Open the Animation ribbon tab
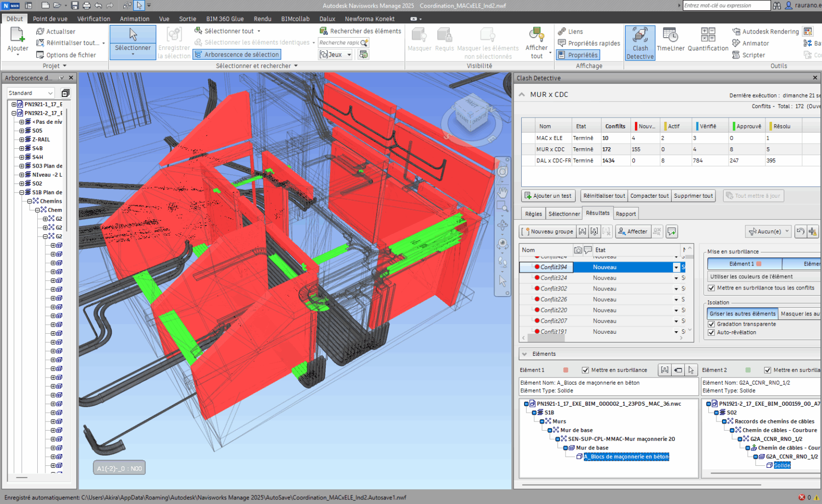This screenshot has width=822, height=504. [135, 19]
